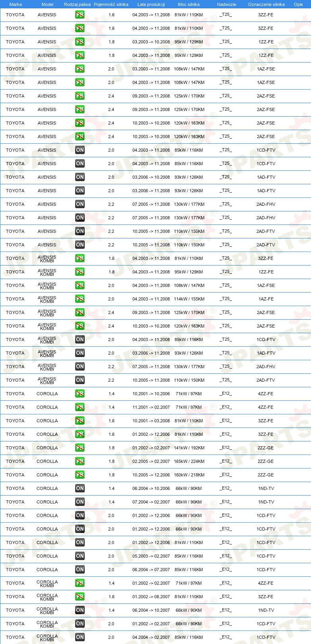The image size is (311, 644).
Task: Click the Nadwozie column header
Action: pos(227,4)
